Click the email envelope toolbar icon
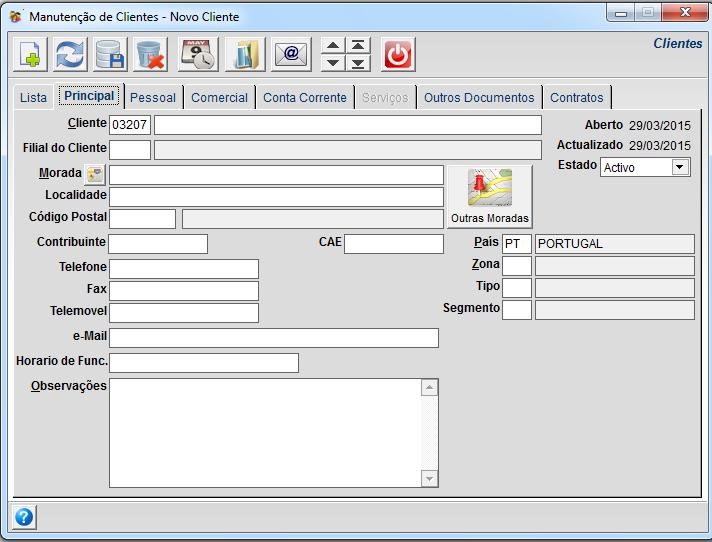 pos(291,54)
